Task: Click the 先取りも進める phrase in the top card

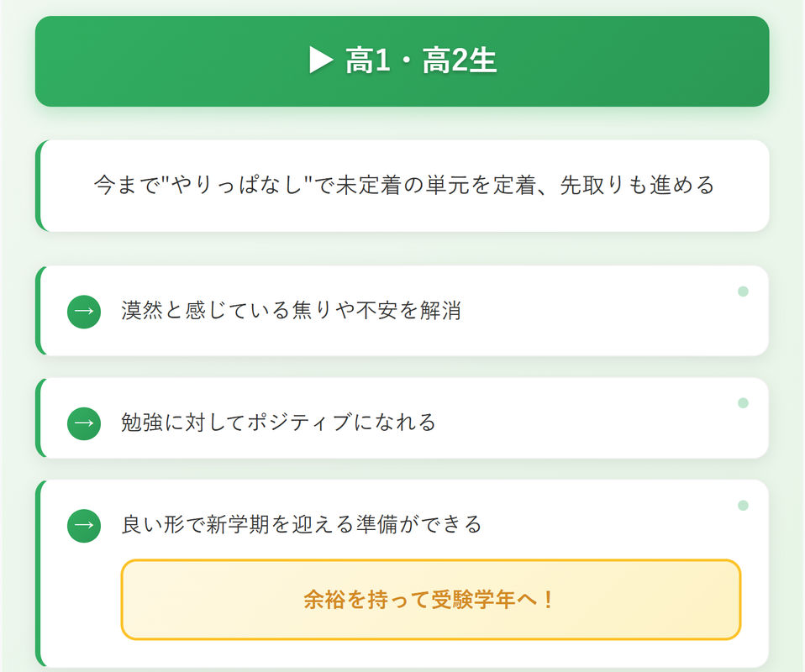Action: pos(637,185)
